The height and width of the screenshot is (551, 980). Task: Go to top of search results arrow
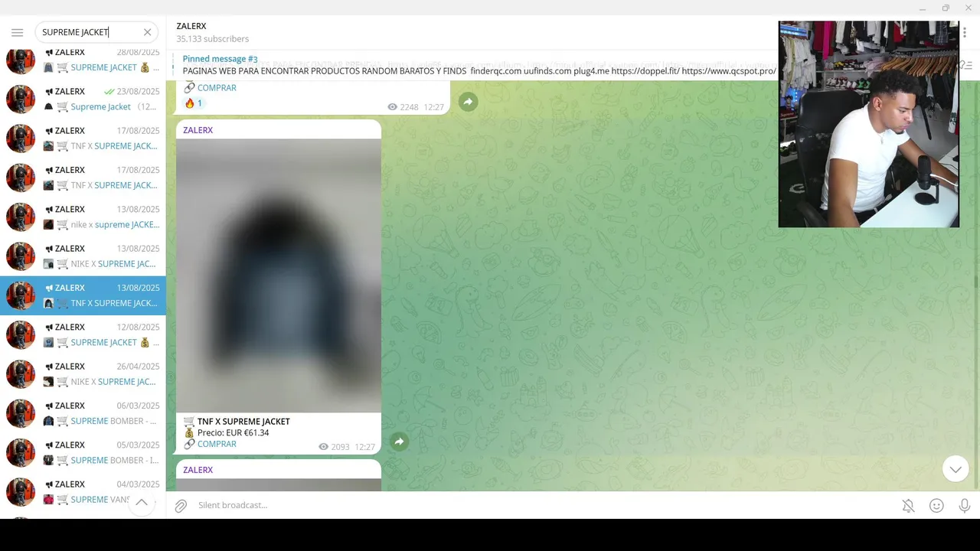coord(142,503)
